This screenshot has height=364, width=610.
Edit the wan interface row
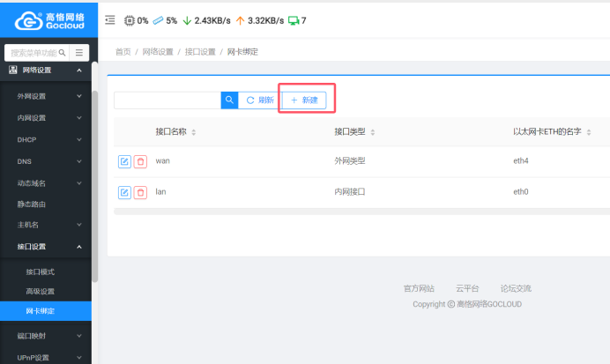point(124,161)
